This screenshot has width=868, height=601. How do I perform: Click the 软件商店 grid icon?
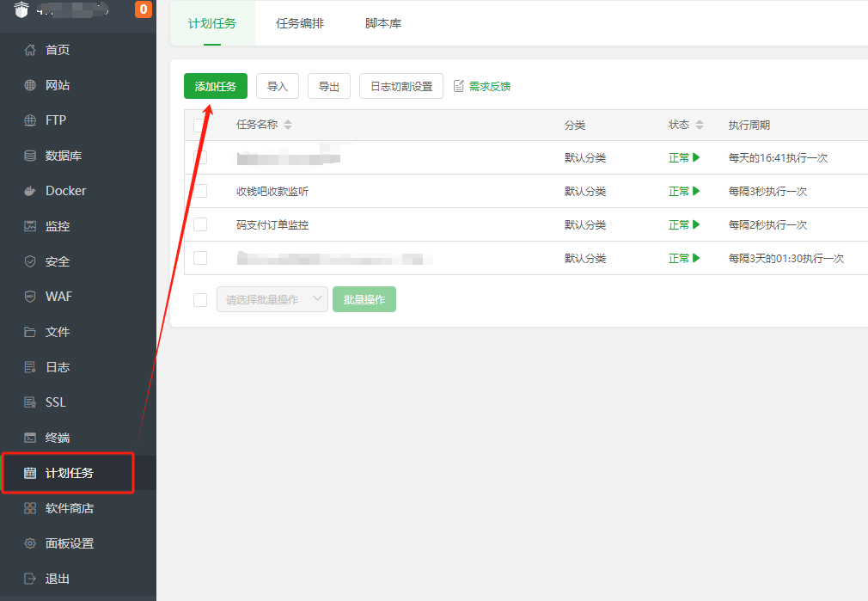[x=30, y=508]
